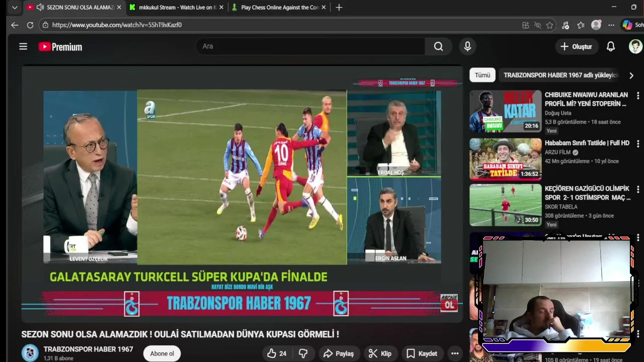This screenshot has width=644, height=362.
Task: Click the video player area
Action: point(242,194)
